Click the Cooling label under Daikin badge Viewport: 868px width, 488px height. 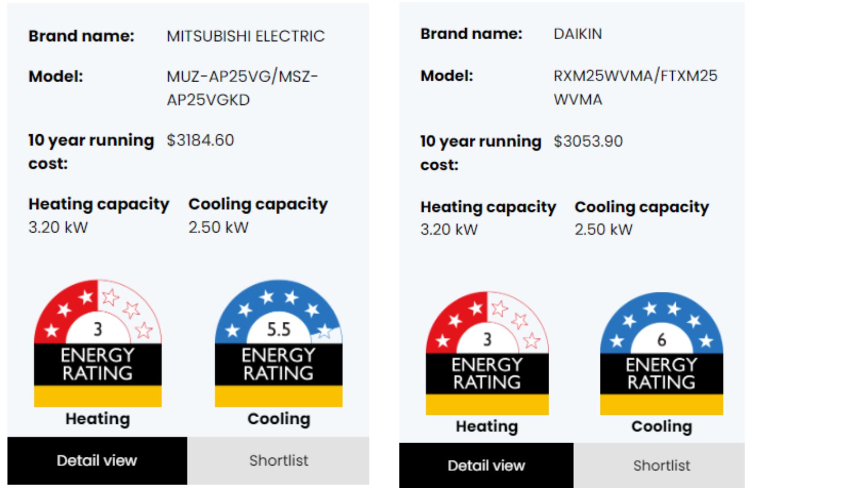[661, 426]
